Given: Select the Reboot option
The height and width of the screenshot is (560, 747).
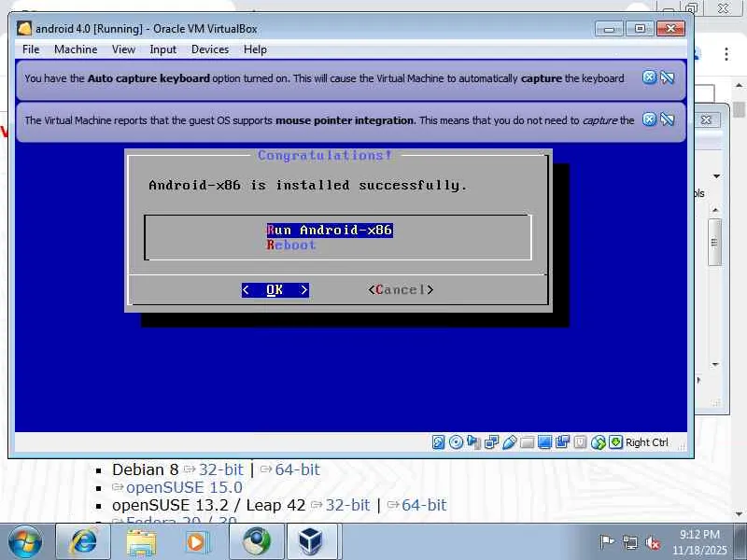Looking at the screenshot, I should coord(291,245).
